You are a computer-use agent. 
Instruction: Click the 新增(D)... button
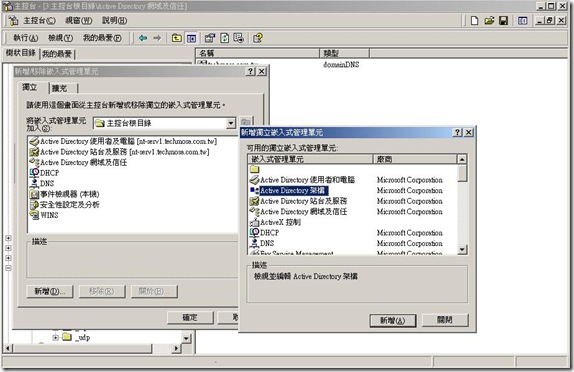pyautogui.click(x=50, y=291)
